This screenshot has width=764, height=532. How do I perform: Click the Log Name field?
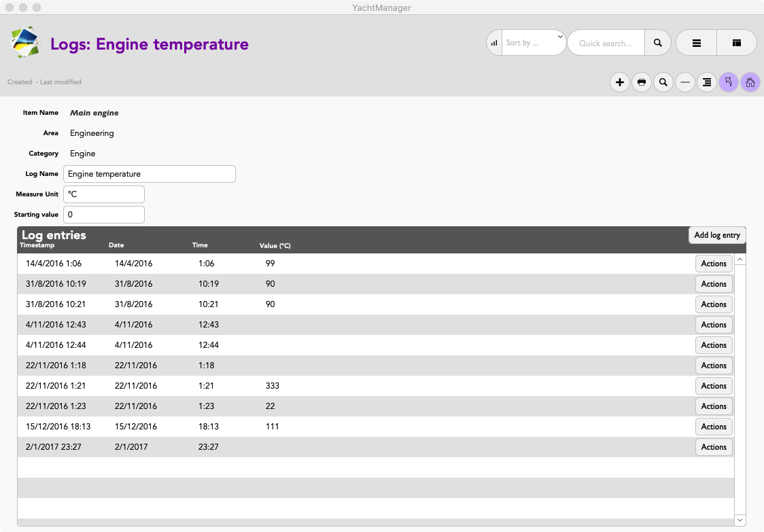click(x=150, y=174)
